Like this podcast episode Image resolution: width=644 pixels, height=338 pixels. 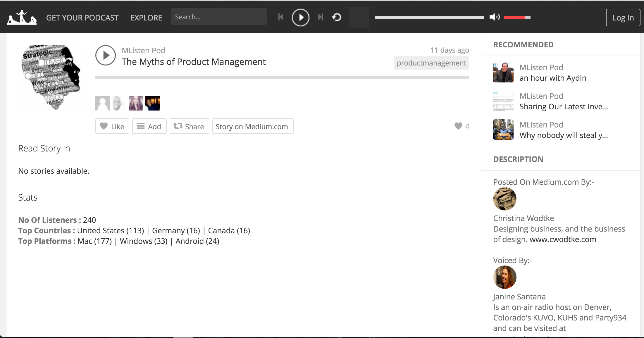pos(112,126)
